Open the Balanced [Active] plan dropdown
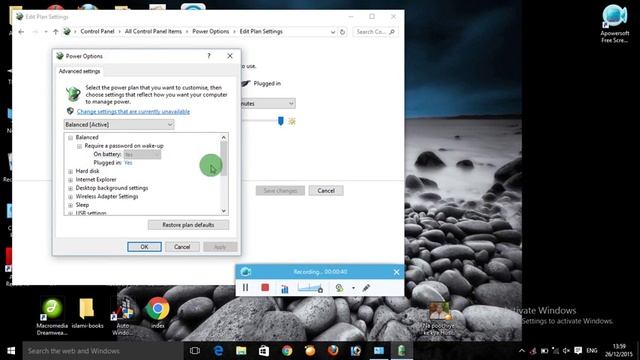This screenshot has height=360, width=640. click(x=119, y=124)
